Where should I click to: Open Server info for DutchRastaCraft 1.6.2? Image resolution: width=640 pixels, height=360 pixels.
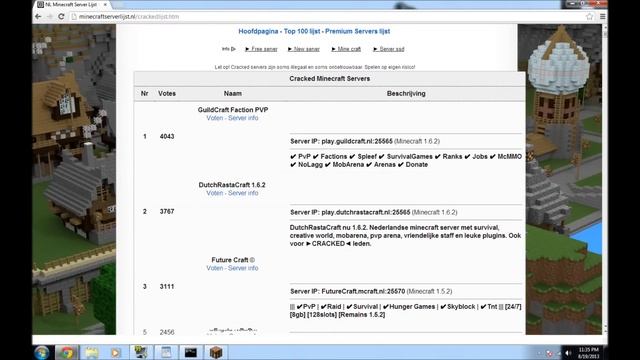tap(243, 193)
